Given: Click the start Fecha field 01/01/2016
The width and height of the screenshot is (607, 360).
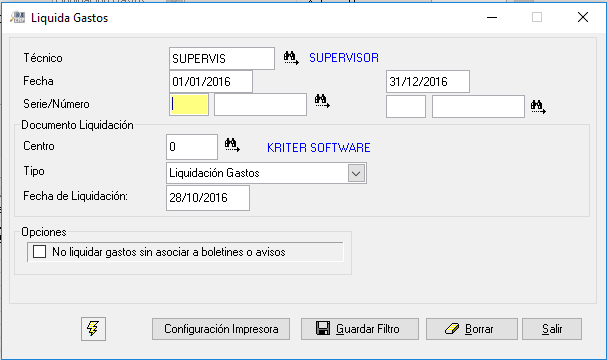Looking at the screenshot, I should coord(211,82).
